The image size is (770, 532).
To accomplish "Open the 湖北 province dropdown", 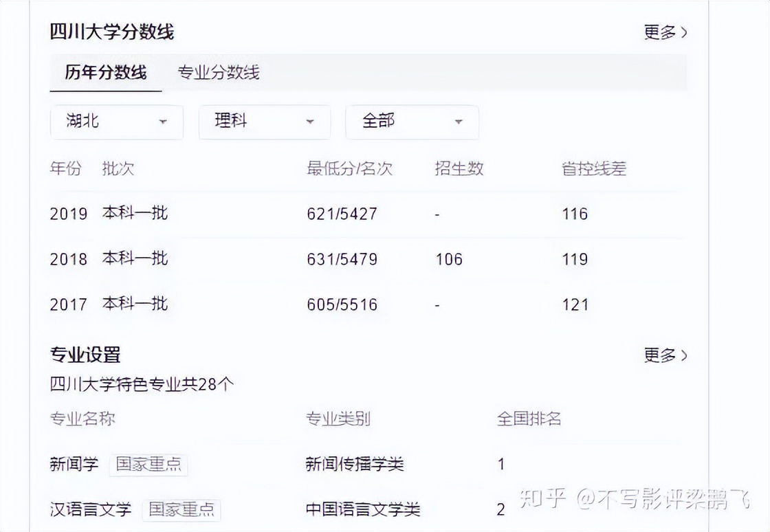I will [117, 122].
